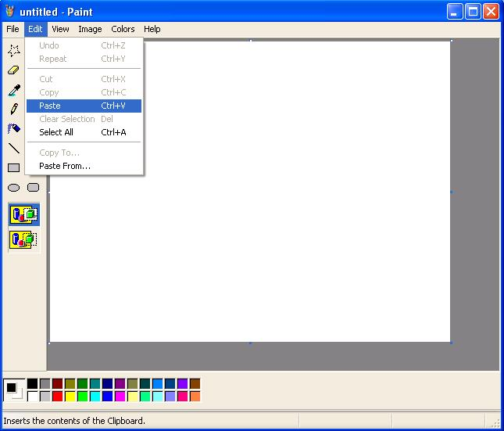Click the greyed-out Cut entry
504x431 pixels.
point(84,79)
